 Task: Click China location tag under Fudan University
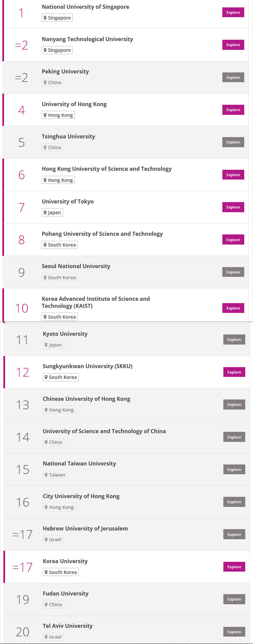point(53,605)
